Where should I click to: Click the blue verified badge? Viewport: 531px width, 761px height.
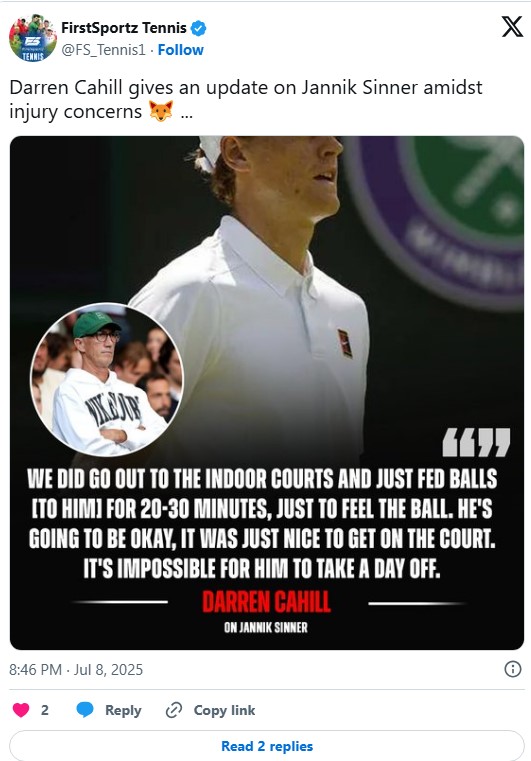[198, 28]
